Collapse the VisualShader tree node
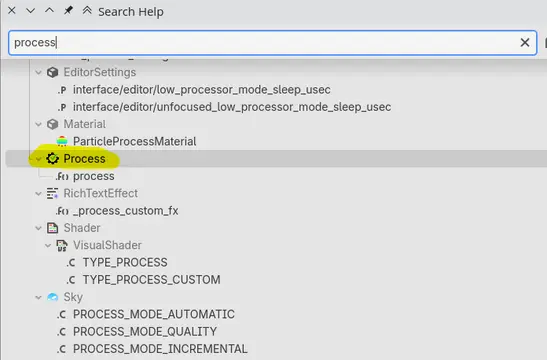 48,245
